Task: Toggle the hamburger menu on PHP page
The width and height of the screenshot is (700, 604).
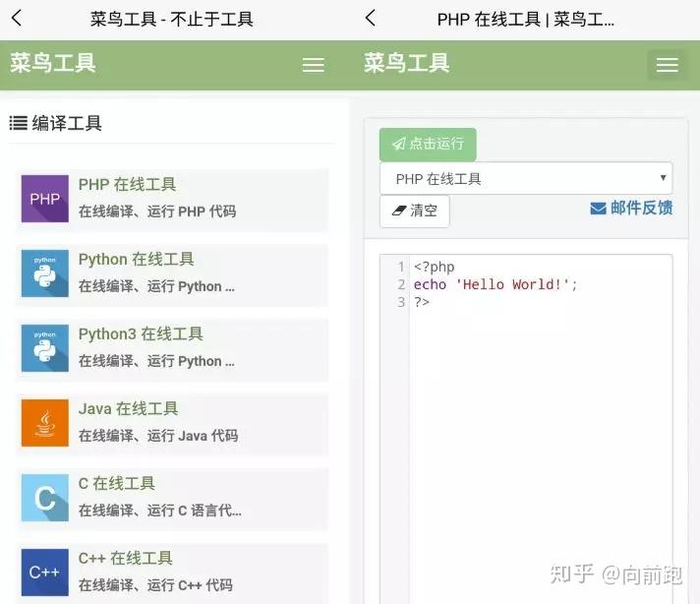Action: [667, 65]
